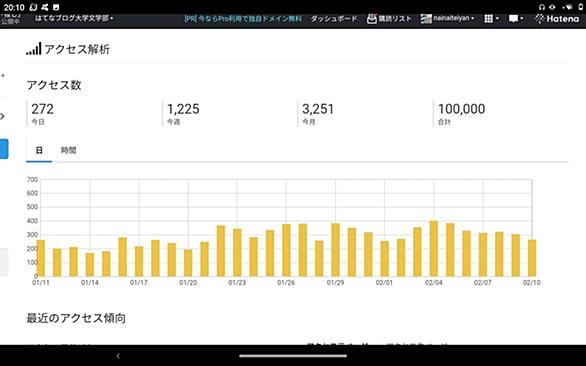Click the アクセス解析 bar-chart heading icon

(x=34, y=49)
